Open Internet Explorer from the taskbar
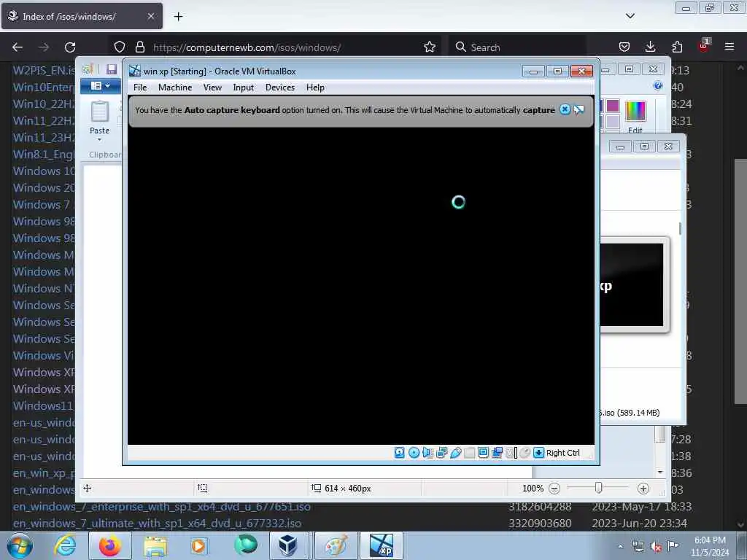Screen dimensions: 747x560 (x=65, y=545)
